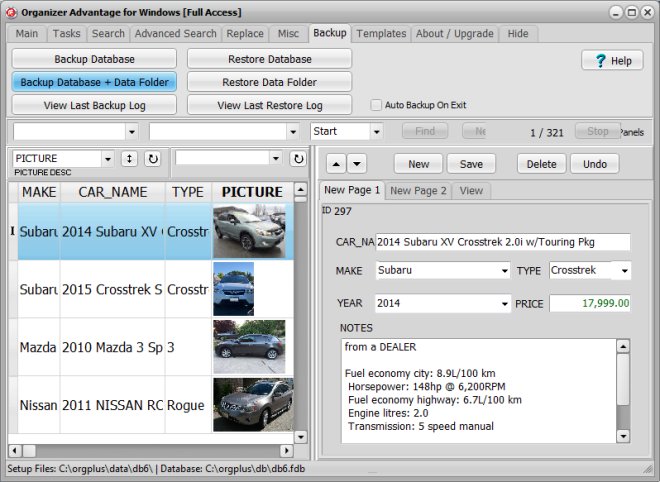Image resolution: width=660 pixels, height=482 pixels.
Task: Click the Hide tab
Action: coord(518,33)
